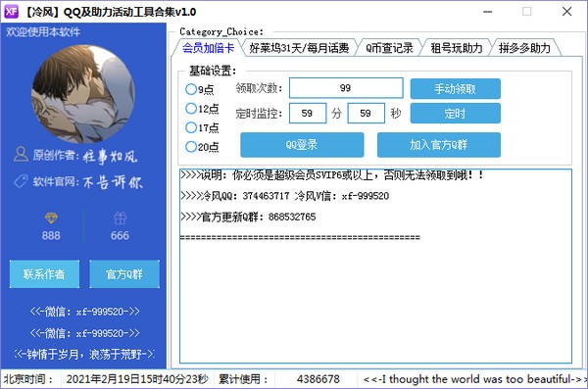Image resolution: width=588 pixels, height=389 pixels.
Task: Click the author person icon
Action: [21, 154]
